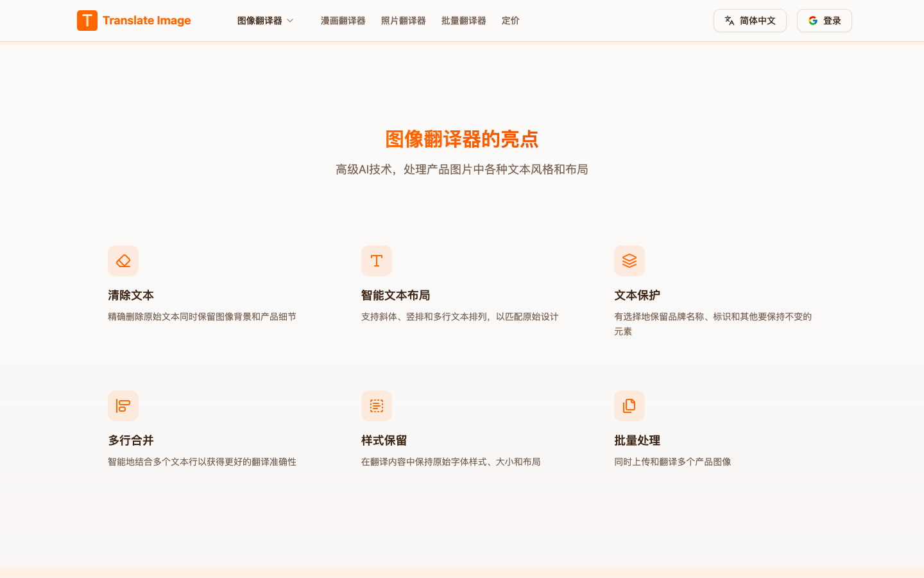Click the 多行合并 heading
924x578 pixels.
(131, 441)
